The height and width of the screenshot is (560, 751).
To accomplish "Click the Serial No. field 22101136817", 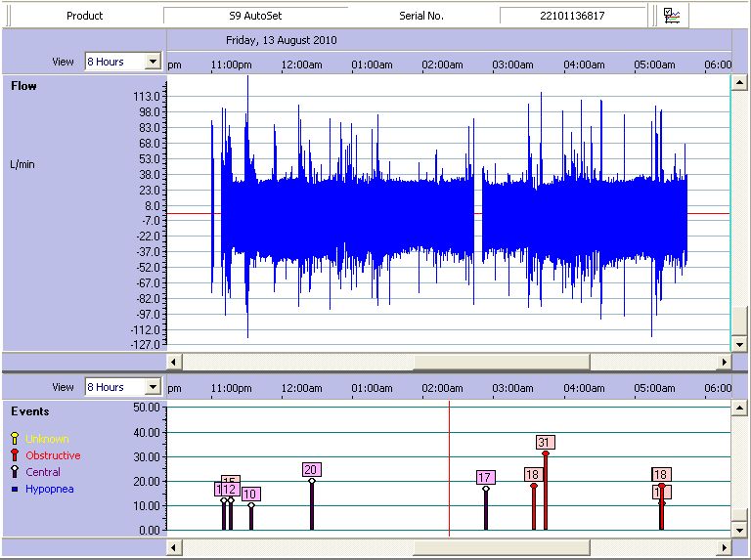I will [572, 16].
